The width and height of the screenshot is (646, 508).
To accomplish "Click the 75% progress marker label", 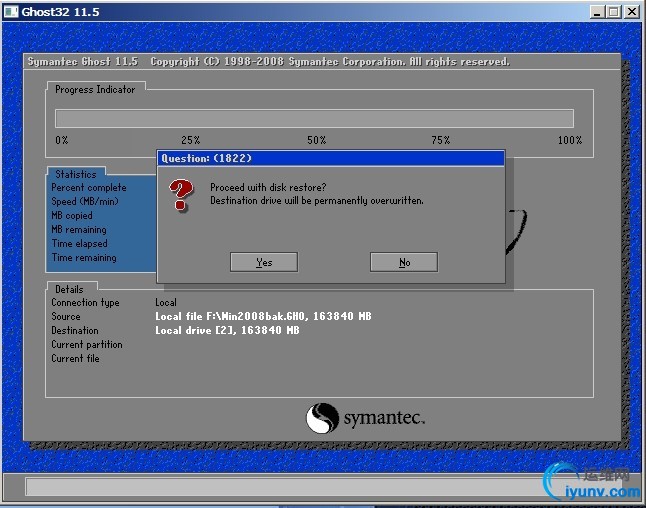I will pos(441,140).
